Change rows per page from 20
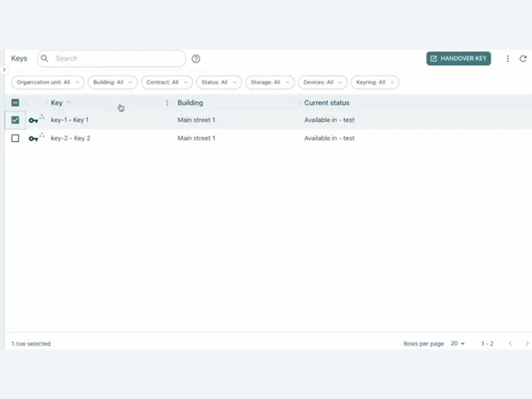532x399 pixels. [458, 344]
